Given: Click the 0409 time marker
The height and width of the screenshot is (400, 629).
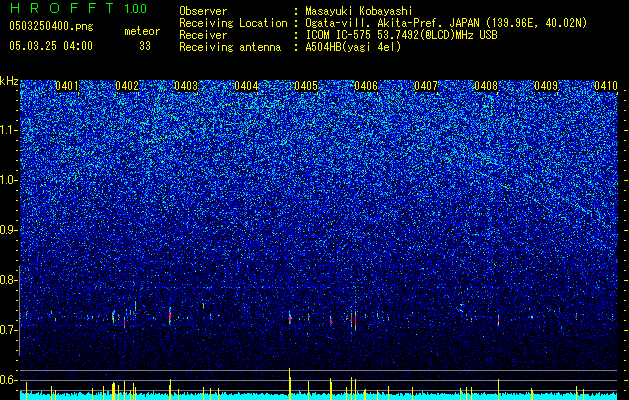Looking at the screenshot, I should tap(546, 86).
